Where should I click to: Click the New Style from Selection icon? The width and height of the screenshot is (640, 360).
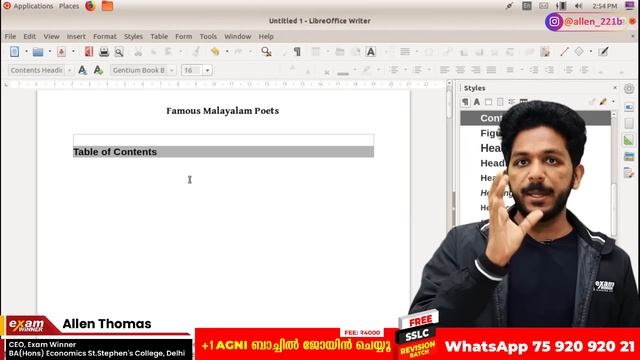pos(98,70)
